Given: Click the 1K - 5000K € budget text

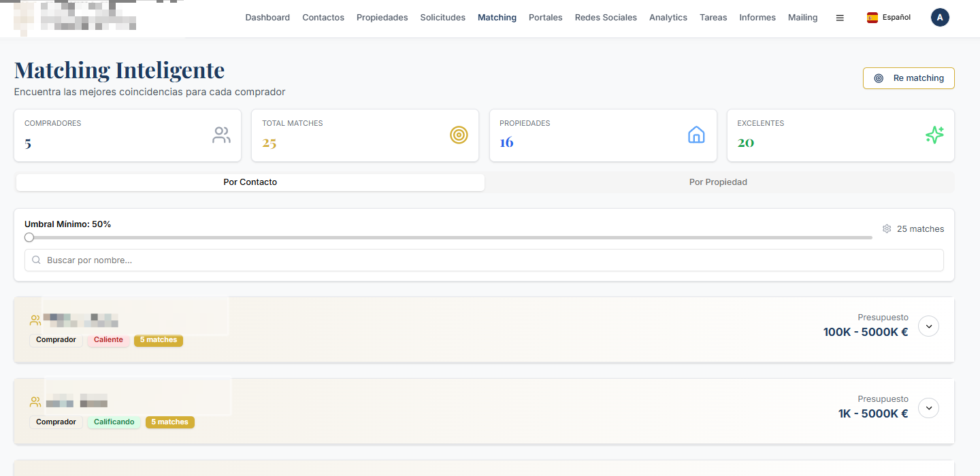Looking at the screenshot, I should (873, 414).
